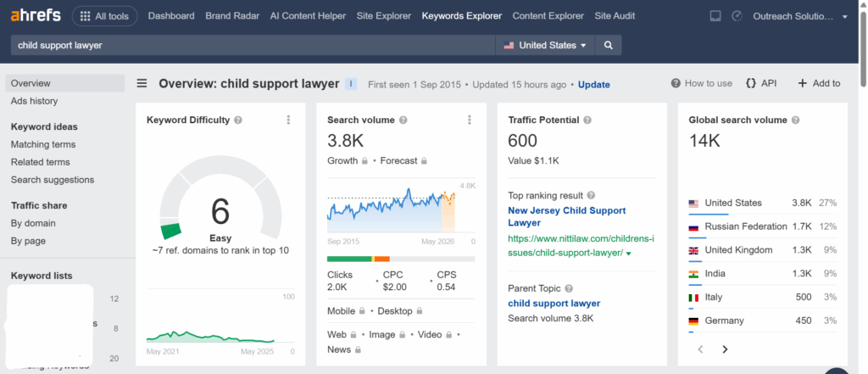Open Search suggestions

click(53, 180)
